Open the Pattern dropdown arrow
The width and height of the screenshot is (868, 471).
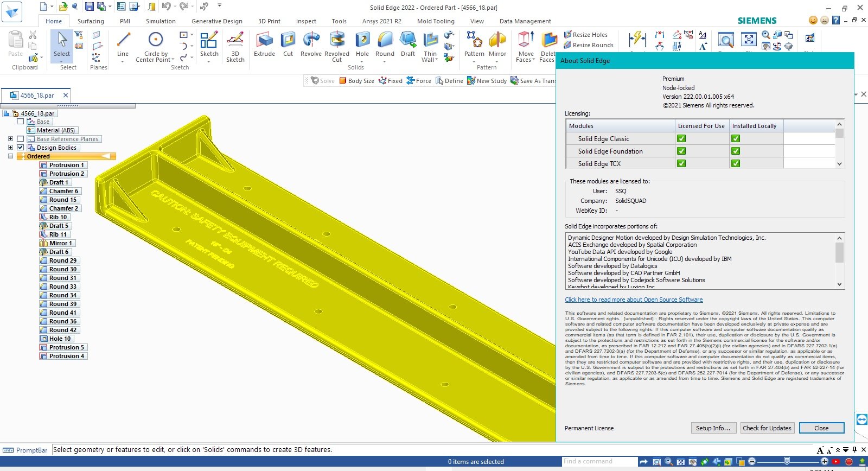[x=474, y=61]
